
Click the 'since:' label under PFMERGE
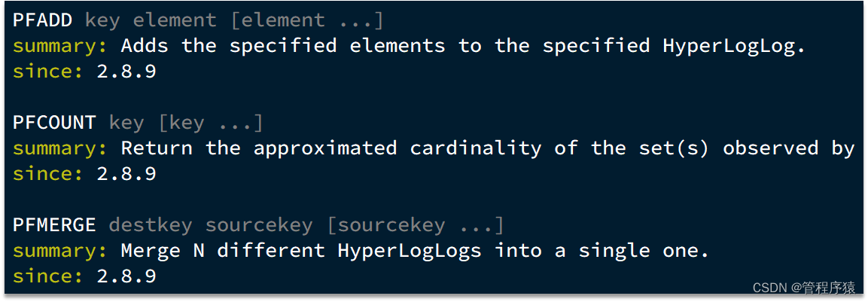click(x=48, y=277)
